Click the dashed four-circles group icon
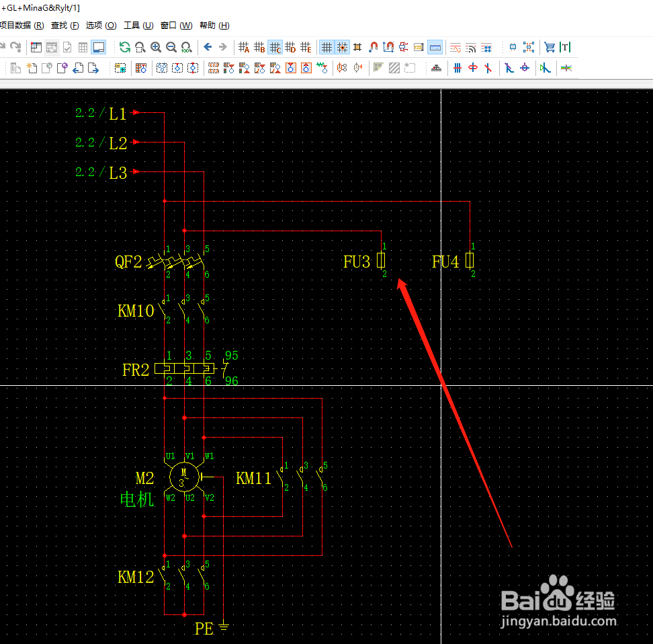The height and width of the screenshot is (644, 653). [x=162, y=68]
